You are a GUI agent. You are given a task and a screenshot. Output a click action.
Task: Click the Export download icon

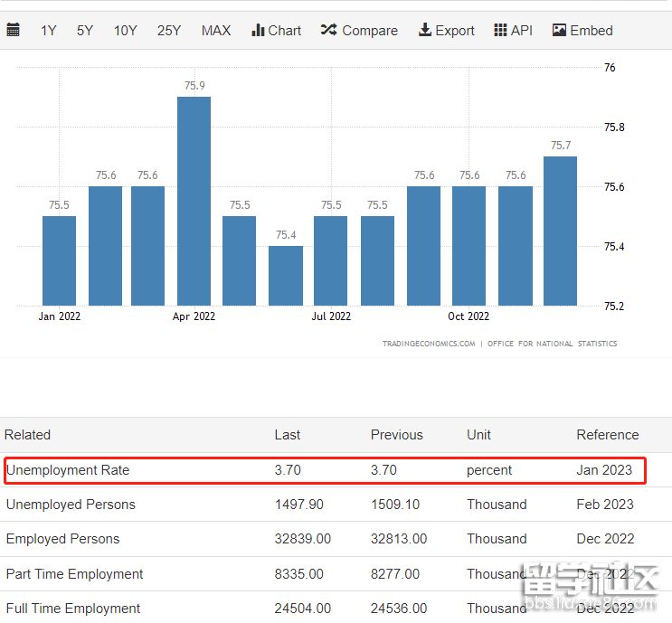pos(425,30)
